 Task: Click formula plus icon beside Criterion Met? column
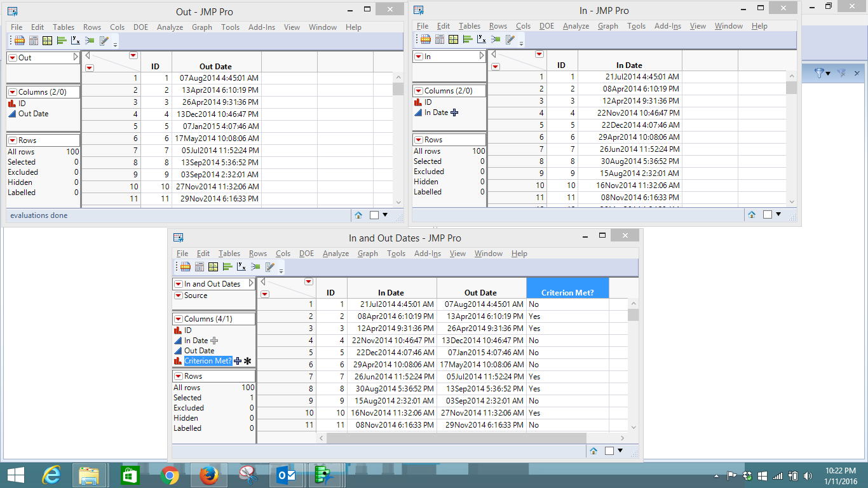coord(238,361)
